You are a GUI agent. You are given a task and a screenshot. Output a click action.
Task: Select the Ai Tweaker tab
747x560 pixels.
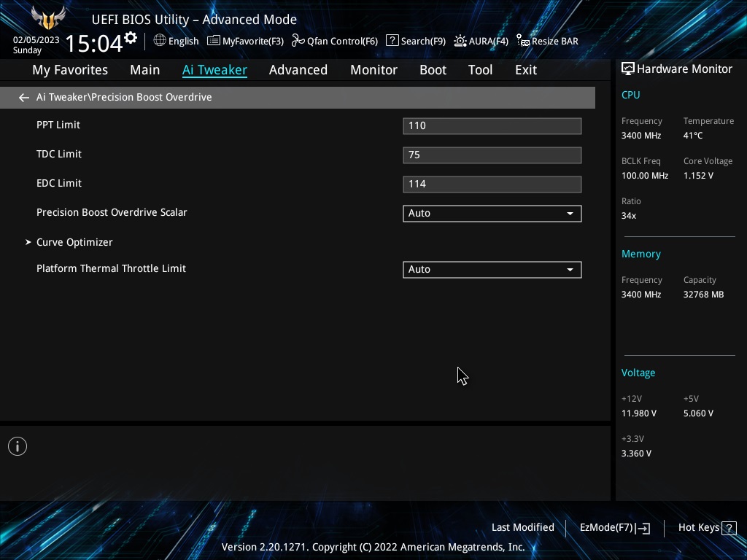pos(214,70)
